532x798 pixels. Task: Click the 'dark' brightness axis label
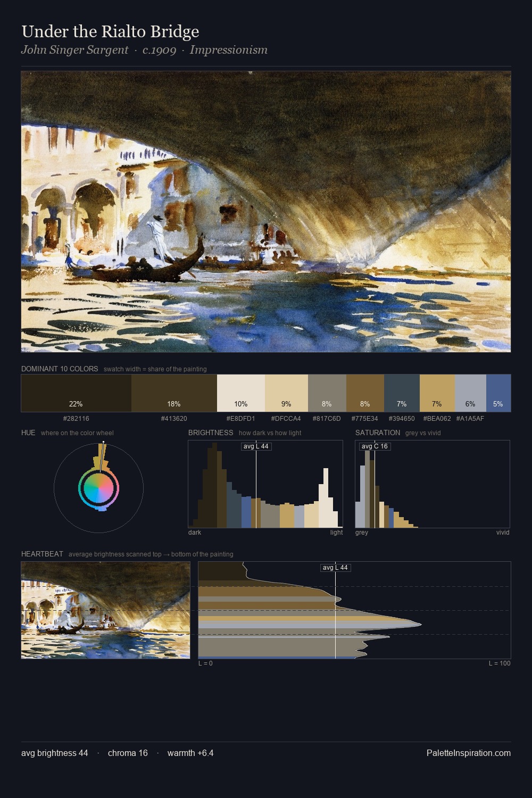click(195, 533)
